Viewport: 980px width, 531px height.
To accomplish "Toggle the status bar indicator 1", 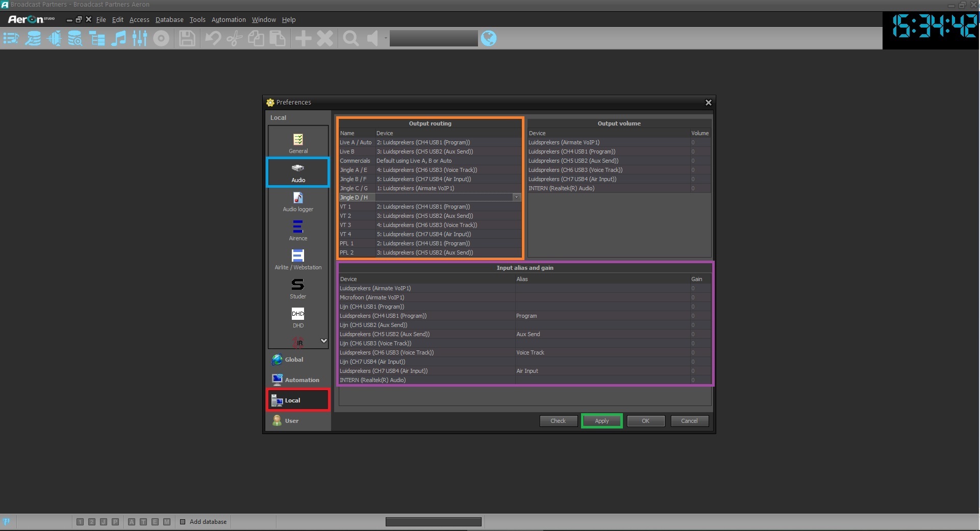I will tap(80, 522).
